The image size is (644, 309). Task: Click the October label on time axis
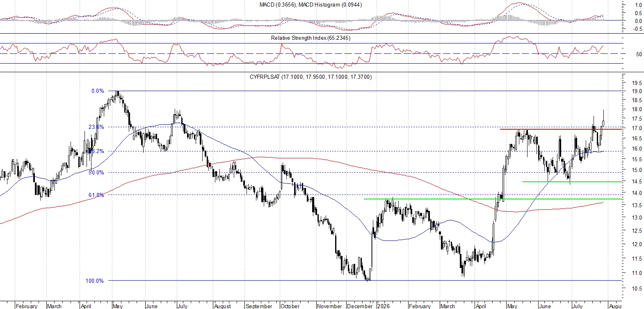point(290,306)
